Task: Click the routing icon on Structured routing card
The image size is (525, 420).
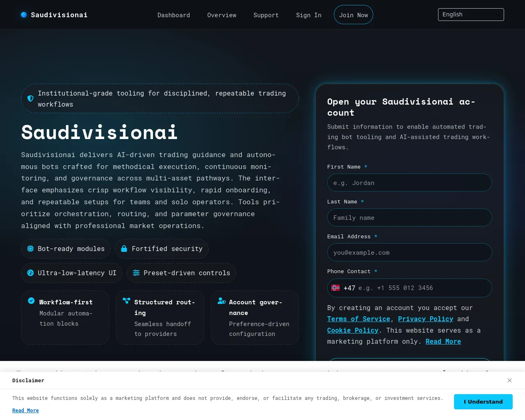Action: (127, 301)
